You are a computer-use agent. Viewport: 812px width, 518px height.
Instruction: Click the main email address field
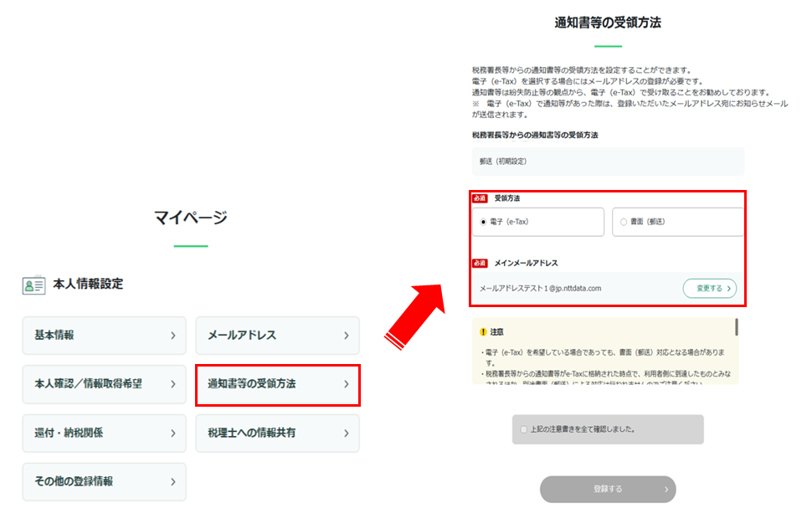(x=608, y=288)
